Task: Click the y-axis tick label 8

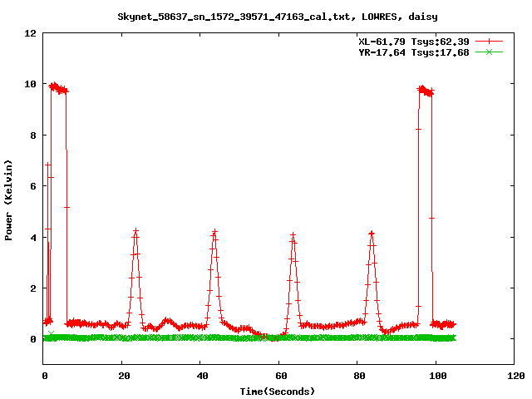Action: click(x=33, y=135)
